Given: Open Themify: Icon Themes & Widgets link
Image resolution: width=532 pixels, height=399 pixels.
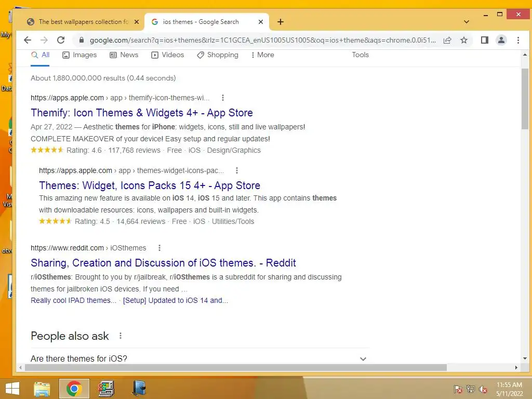Looking at the screenshot, I should pos(141,113).
